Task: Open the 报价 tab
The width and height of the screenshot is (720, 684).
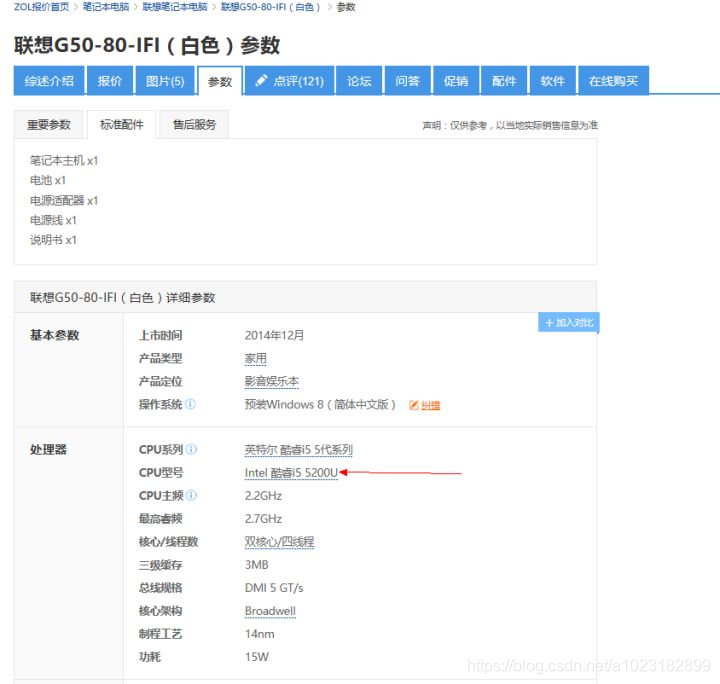Action: pyautogui.click(x=110, y=81)
